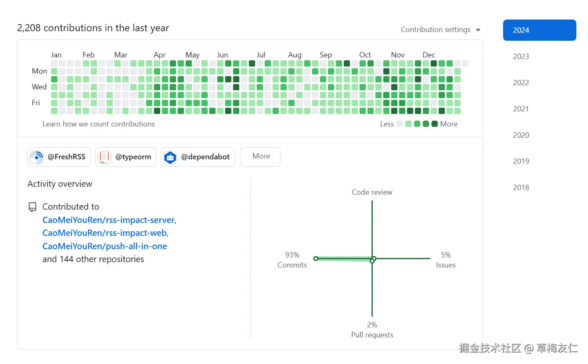The height and width of the screenshot is (364, 588).
Task: Click the typeorm organization avatar icon
Action: (x=104, y=157)
